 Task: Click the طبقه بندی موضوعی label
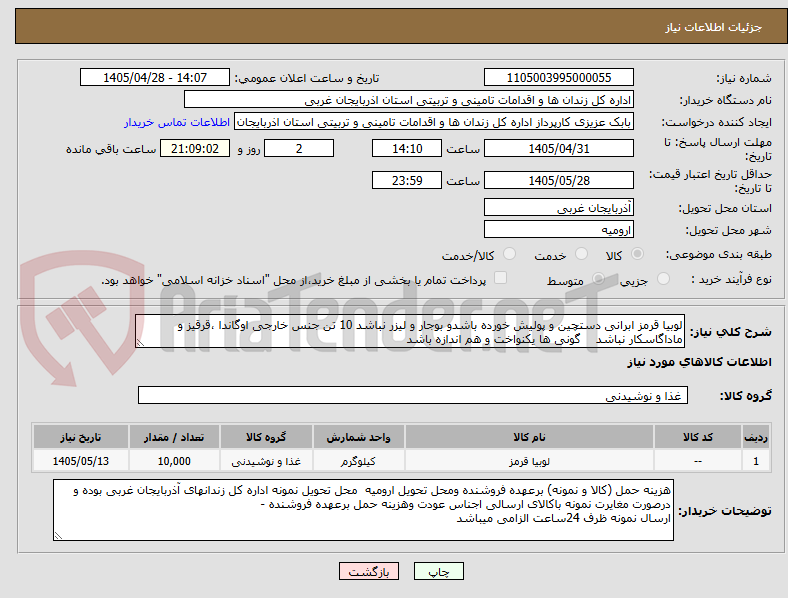point(719,254)
